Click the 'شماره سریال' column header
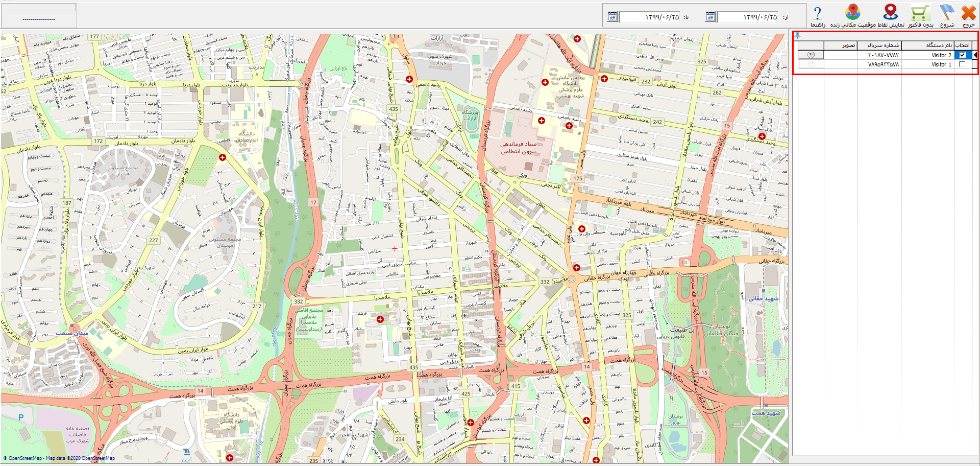The width and height of the screenshot is (980, 466). tap(879, 45)
